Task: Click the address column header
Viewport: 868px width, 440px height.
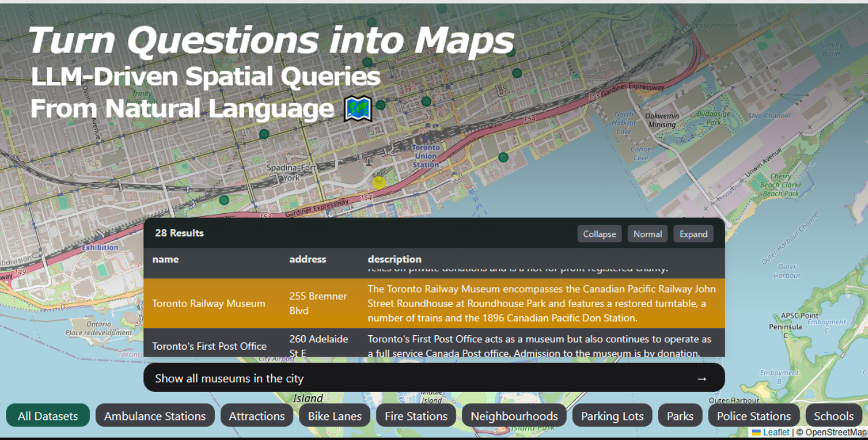Action: tap(308, 259)
